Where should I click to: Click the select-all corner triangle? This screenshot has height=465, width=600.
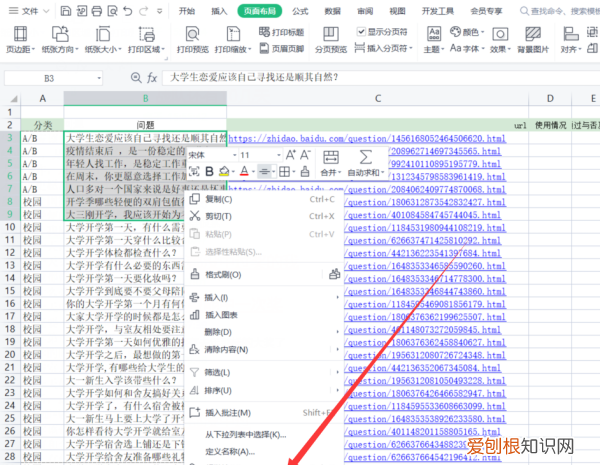click(x=14, y=99)
